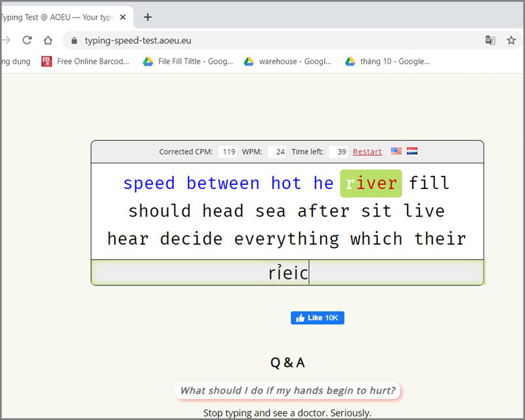Bookmark this page with the star icon
This screenshot has height=420, width=525.
(511, 40)
